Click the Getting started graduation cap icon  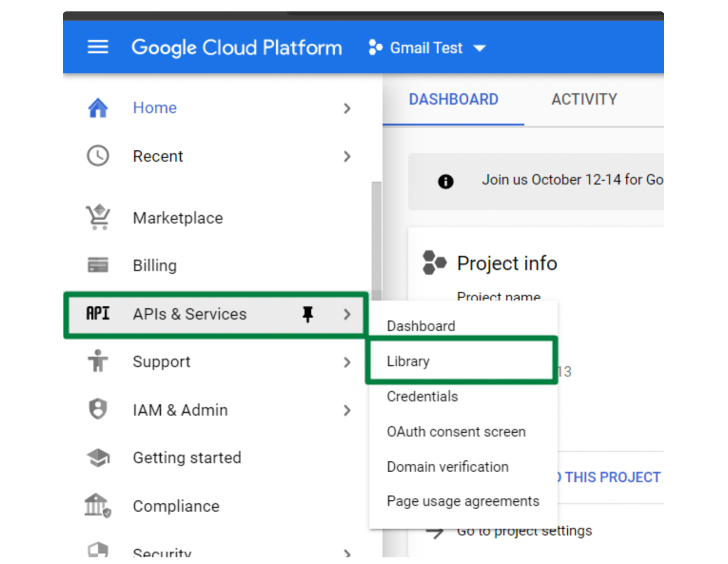pos(98,457)
